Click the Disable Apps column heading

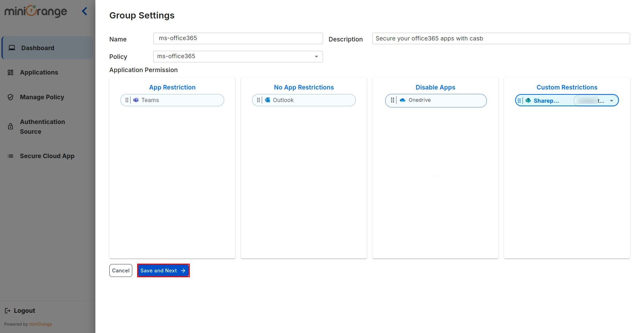(435, 87)
